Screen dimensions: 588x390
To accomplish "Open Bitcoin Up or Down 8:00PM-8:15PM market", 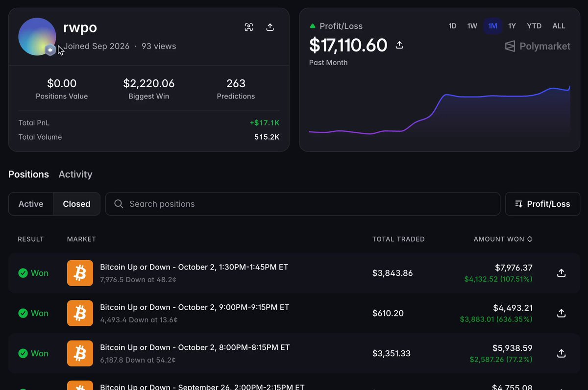I will tap(195, 347).
